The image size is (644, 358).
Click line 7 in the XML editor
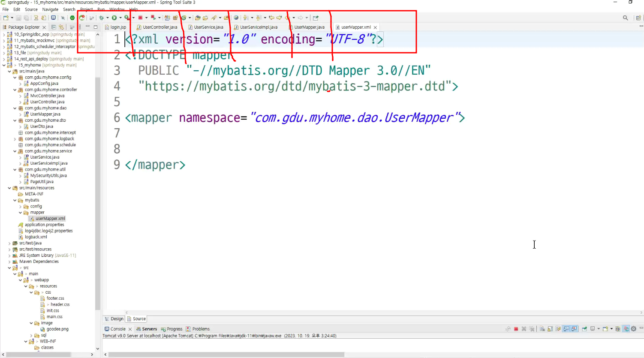click(373, 133)
